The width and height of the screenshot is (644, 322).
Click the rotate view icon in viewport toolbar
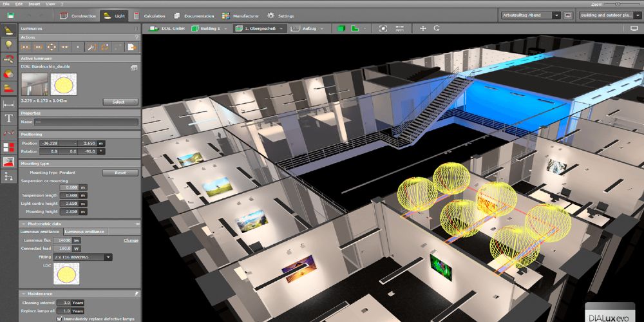click(437, 28)
